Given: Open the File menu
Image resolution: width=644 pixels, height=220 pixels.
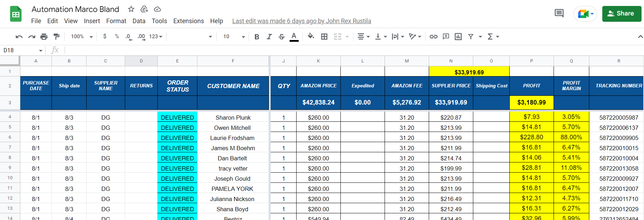Looking at the screenshot, I should [x=36, y=21].
